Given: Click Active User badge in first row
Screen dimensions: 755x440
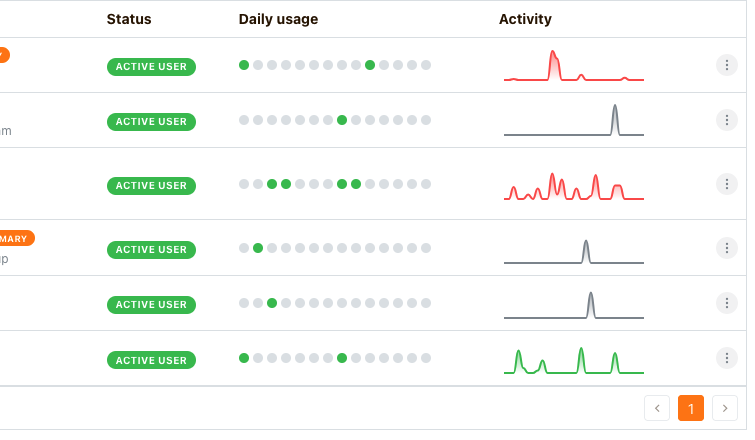Looking at the screenshot, I should click(x=151, y=67).
